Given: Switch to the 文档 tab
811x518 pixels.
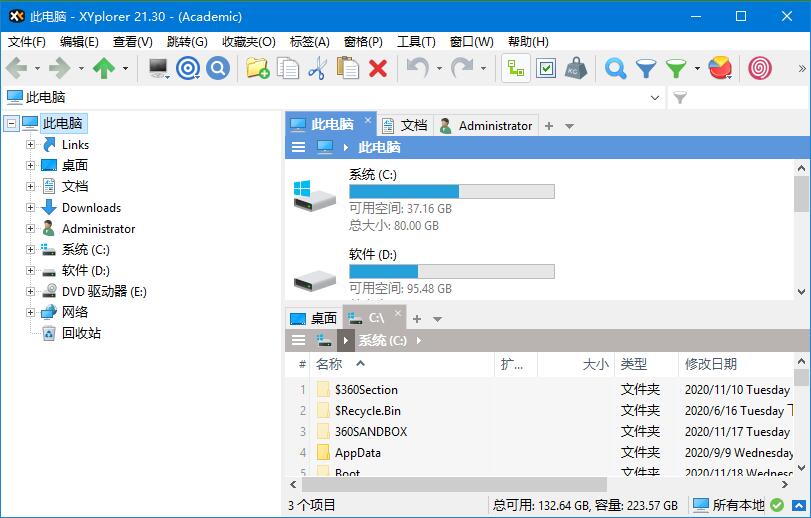Looking at the screenshot, I should [406, 126].
